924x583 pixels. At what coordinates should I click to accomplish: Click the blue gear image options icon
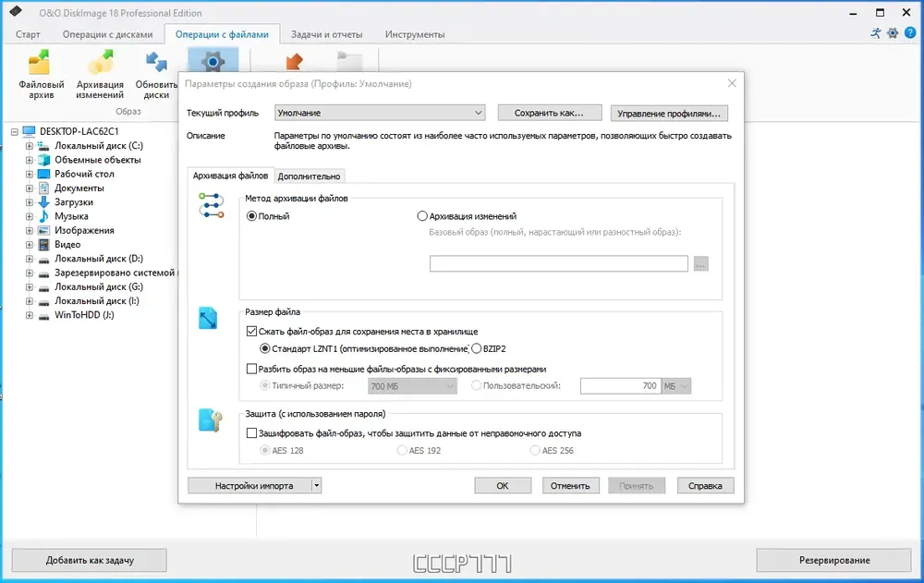213,61
